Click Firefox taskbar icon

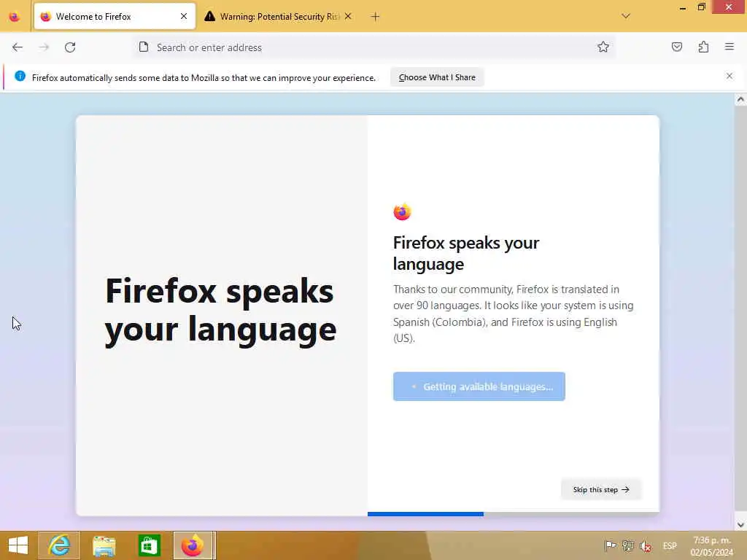tap(194, 545)
